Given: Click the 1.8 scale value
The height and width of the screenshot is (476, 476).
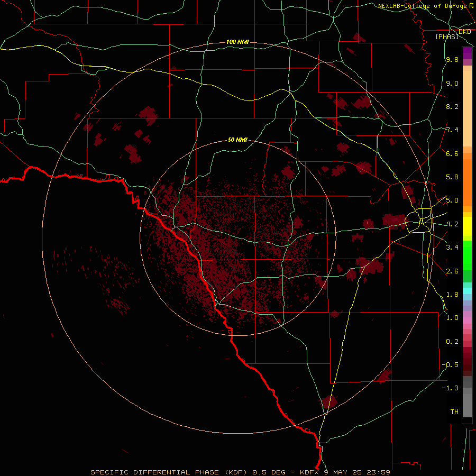Looking at the screenshot, I should pyautogui.click(x=452, y=295).
